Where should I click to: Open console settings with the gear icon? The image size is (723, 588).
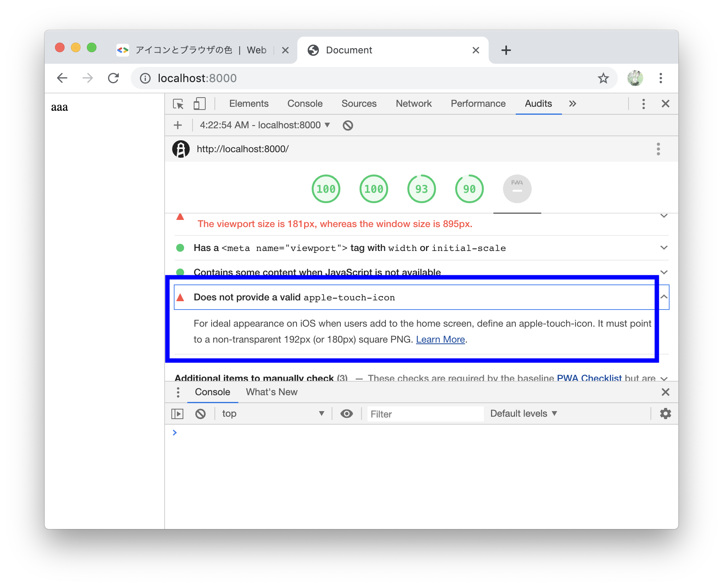coord(666,414)
